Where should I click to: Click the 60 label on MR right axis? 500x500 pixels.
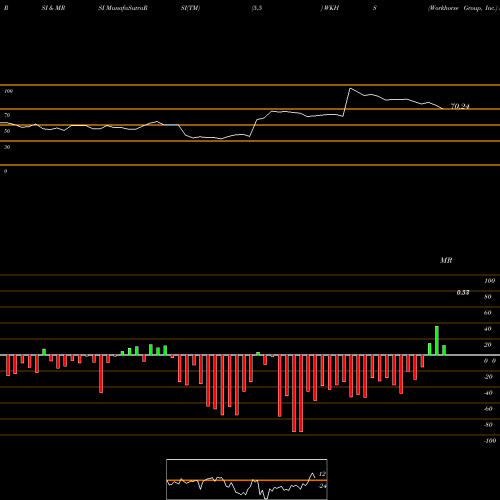(487, 313)
